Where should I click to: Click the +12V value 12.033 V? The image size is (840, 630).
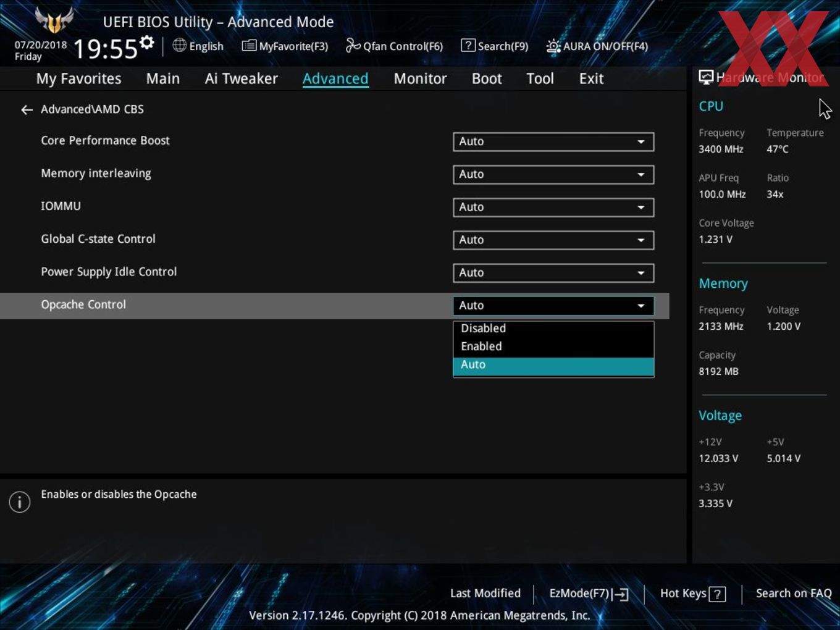(x=718, y=458)
